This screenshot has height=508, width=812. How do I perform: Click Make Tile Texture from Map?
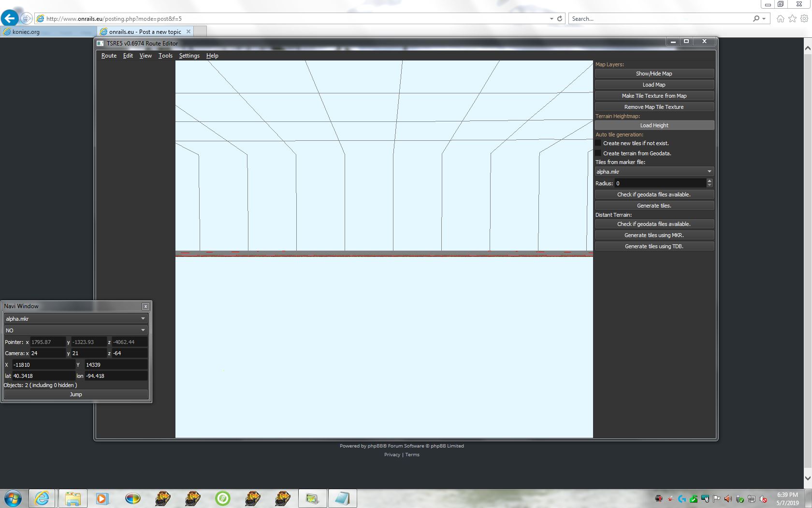click(x=654, y=96)
